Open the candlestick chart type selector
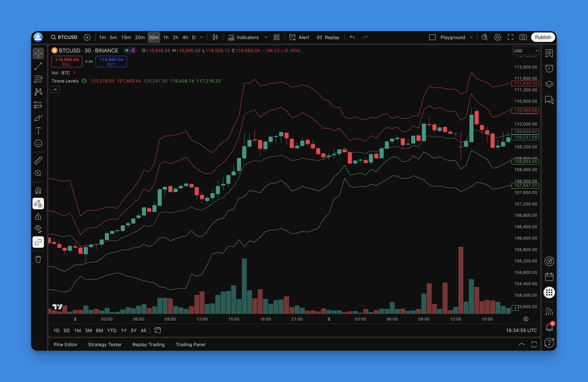Image resolution: width=588 pixels, height=382 pixels. tap(215, 37)
